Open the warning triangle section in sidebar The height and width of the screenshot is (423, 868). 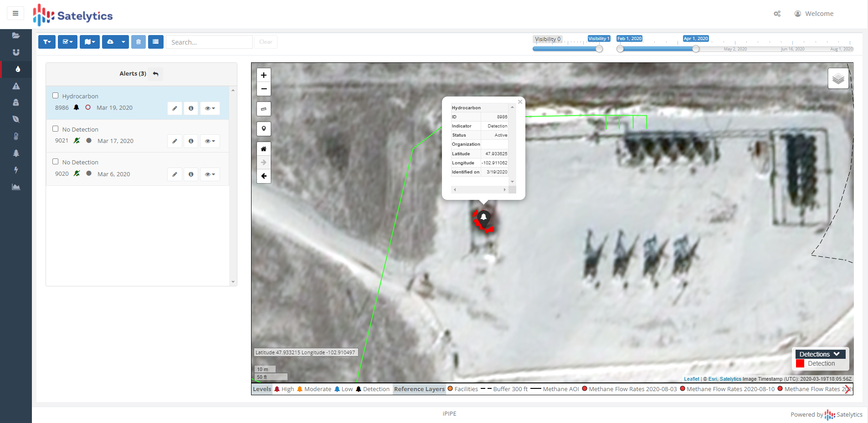point(16,86)
